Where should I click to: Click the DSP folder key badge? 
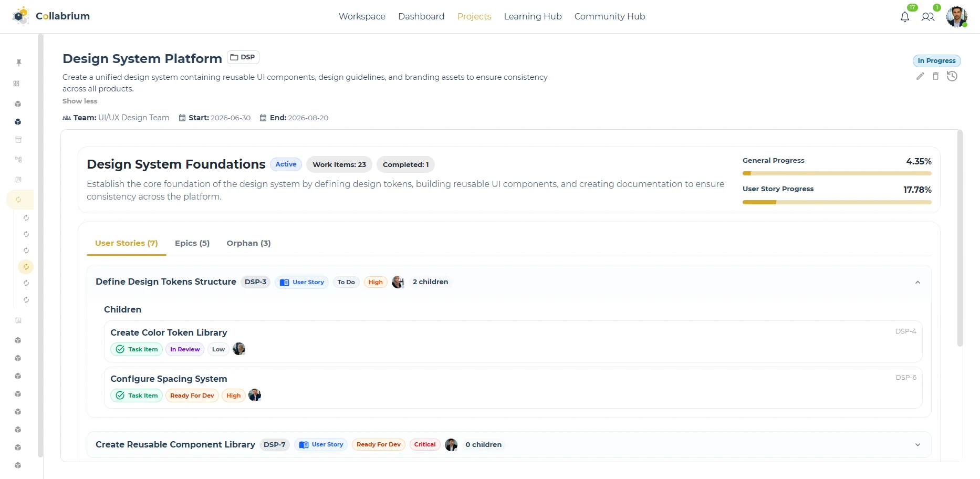(243, 57)
